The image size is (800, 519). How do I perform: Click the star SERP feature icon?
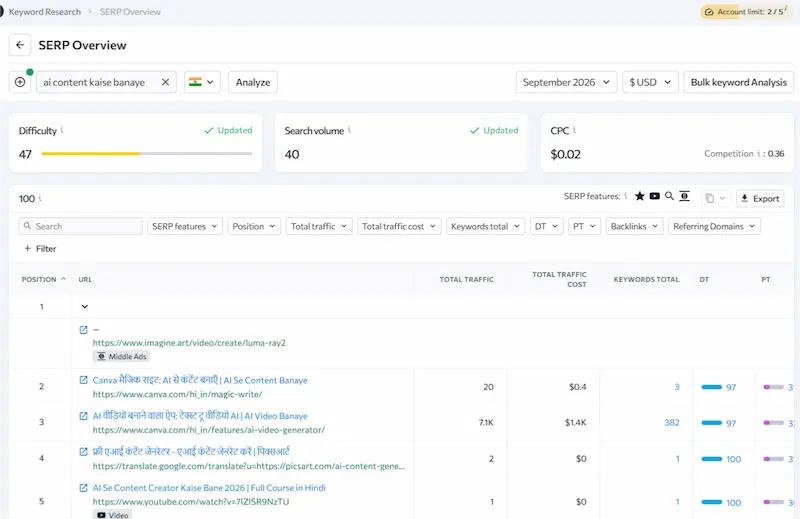click(639, 196)
